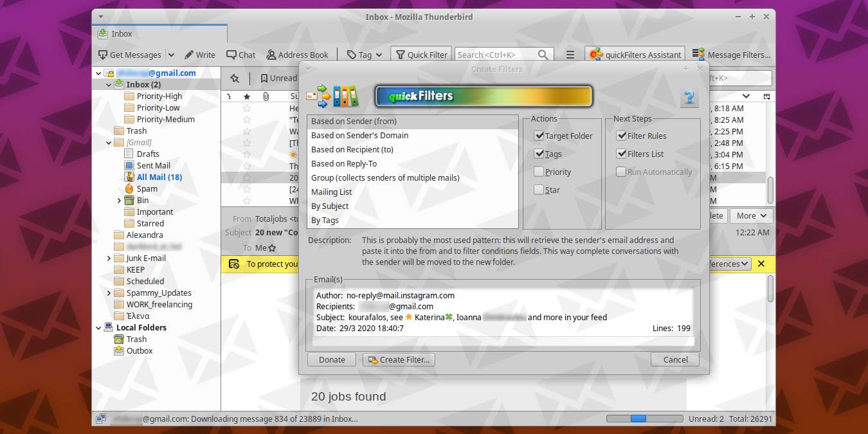Enable the Star action checkbox
Image resolution: width=868 pixels, height=434 pixels.
tap(539, 190)
